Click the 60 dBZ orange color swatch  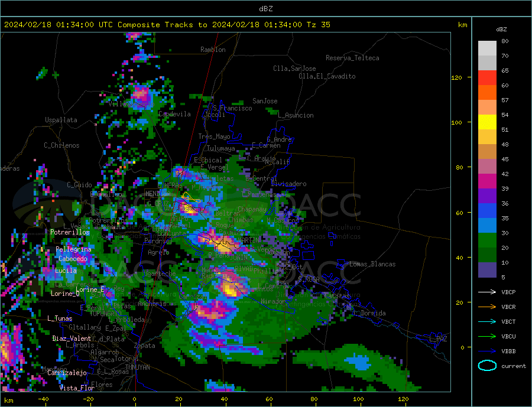pos(487,93)
